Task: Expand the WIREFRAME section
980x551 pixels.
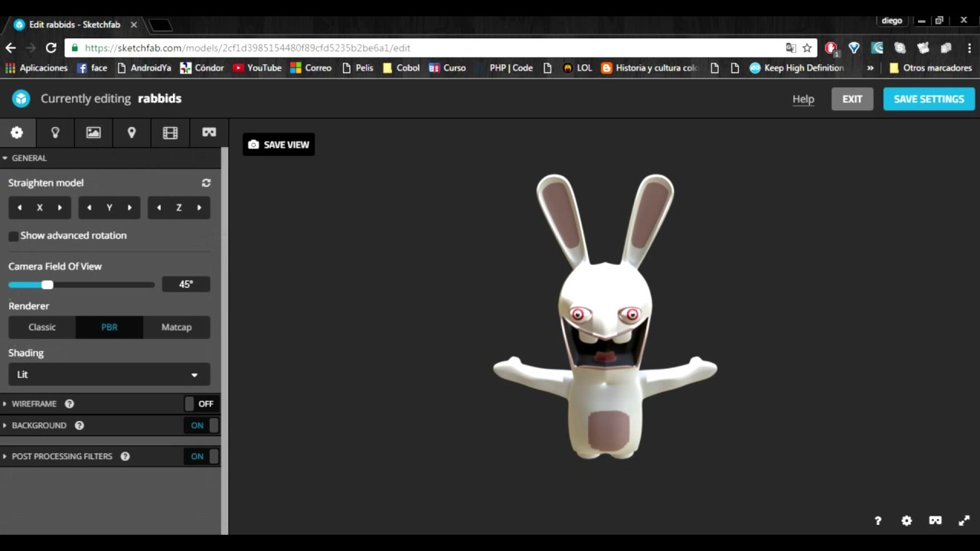Action: click(x=34, y=403)
